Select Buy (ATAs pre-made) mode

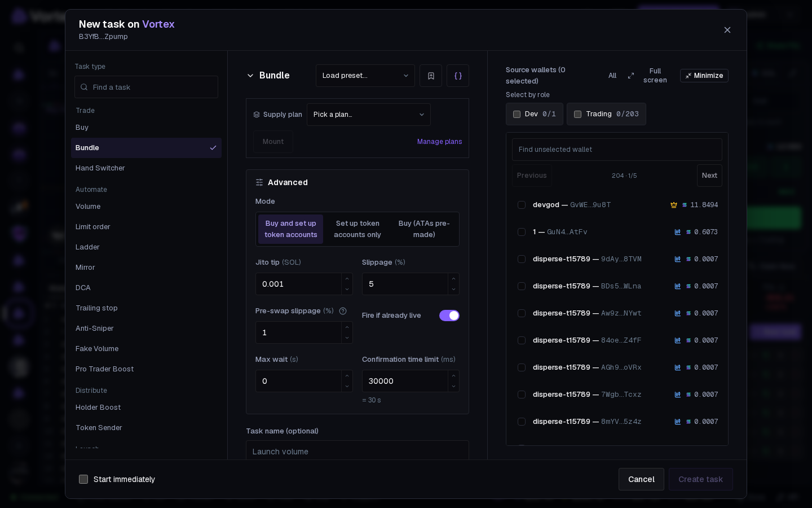click(x=424, y=229)
